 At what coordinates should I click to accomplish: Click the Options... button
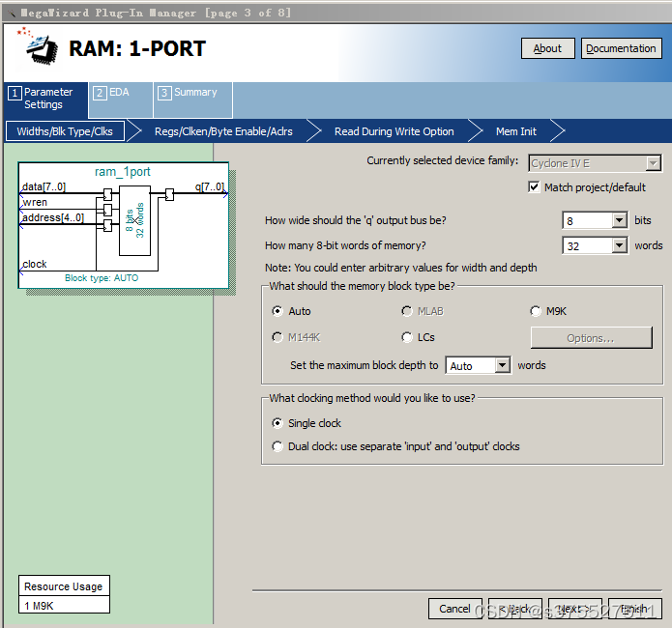pyautogui.click(x=592, y=338)
